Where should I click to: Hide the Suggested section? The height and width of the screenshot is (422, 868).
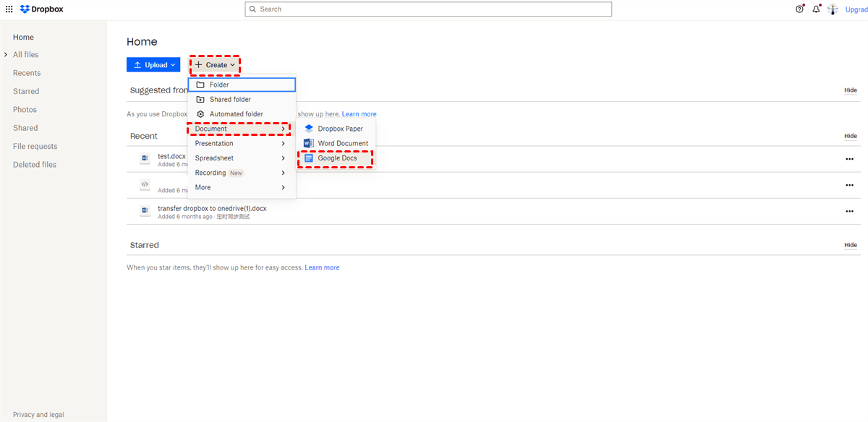click(851, 90)
